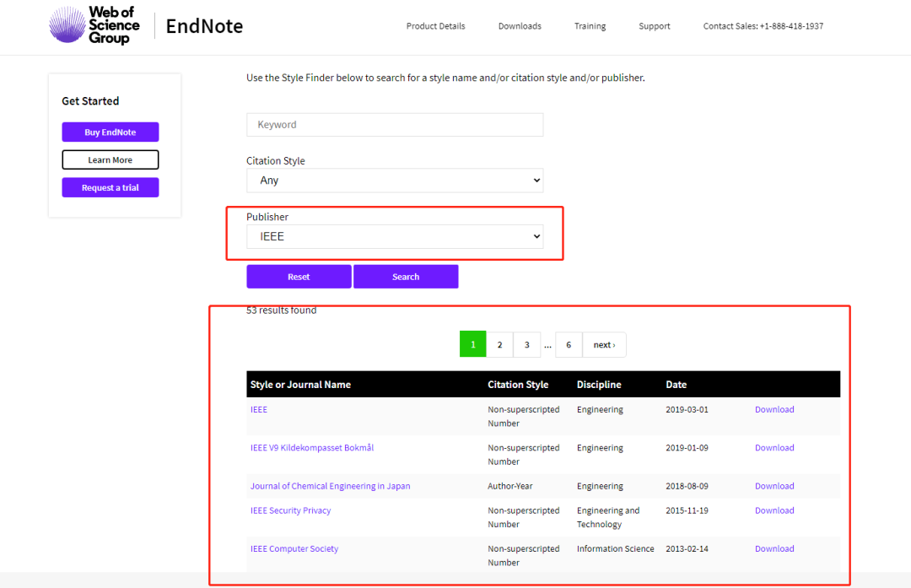
Task: Open the Publisher dropdown showing IEEE
Action: tap(395, 236)
